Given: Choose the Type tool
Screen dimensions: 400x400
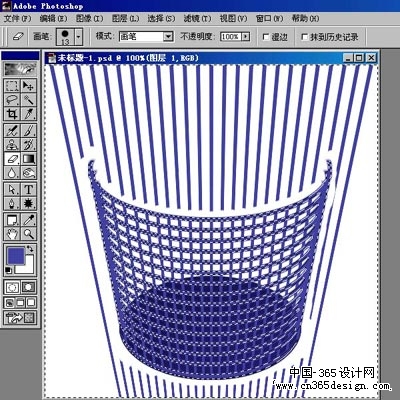Looking at the screenshot, I should (x=28, y=190).
